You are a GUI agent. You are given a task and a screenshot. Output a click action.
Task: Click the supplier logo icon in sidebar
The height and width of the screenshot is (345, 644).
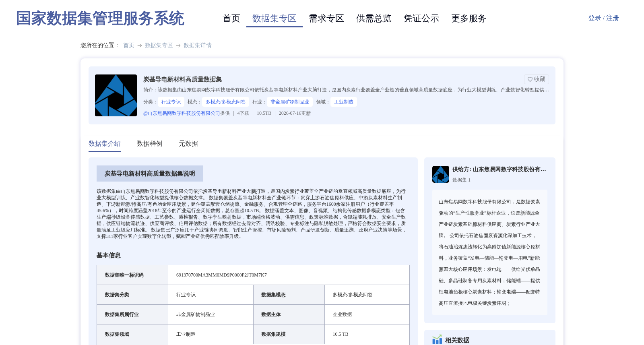coord(441,174)
